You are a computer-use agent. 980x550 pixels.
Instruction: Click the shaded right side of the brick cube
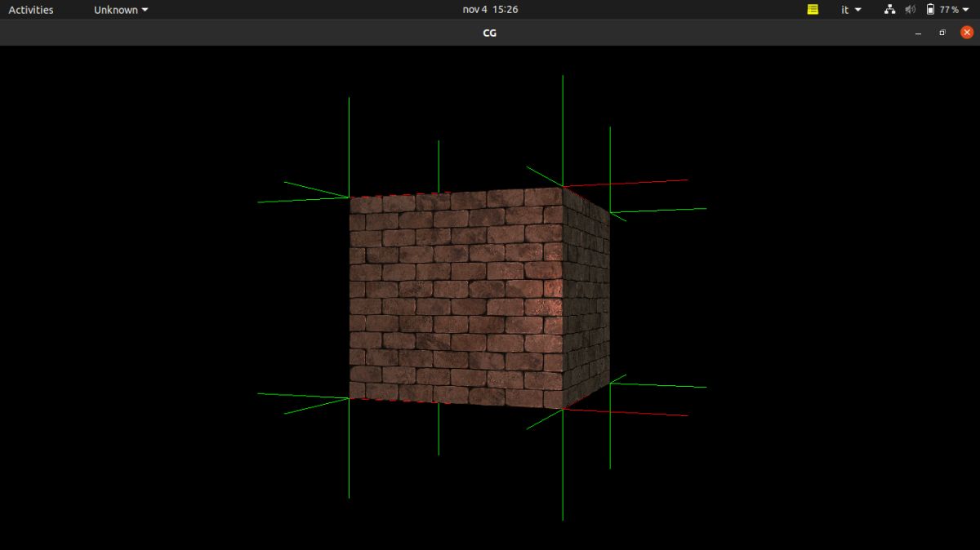(586, 298)
